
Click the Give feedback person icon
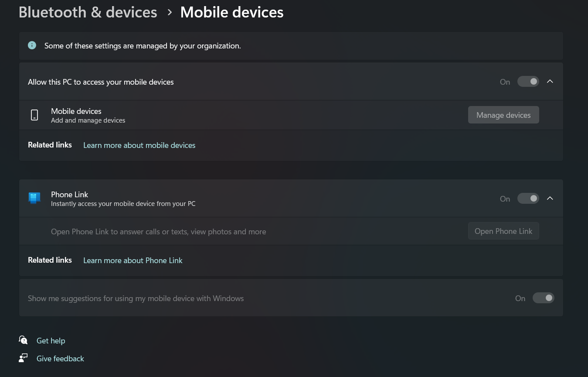pos(23,358)
